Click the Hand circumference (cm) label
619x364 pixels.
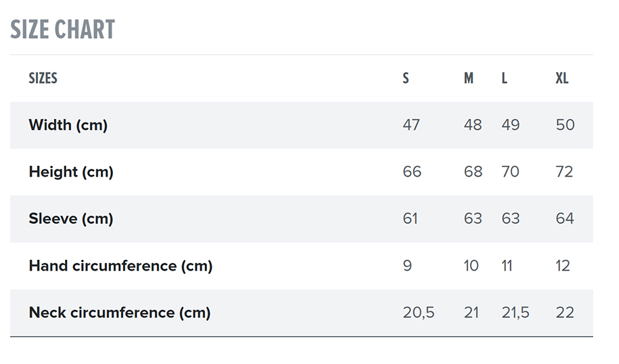[x=120, y=266]
